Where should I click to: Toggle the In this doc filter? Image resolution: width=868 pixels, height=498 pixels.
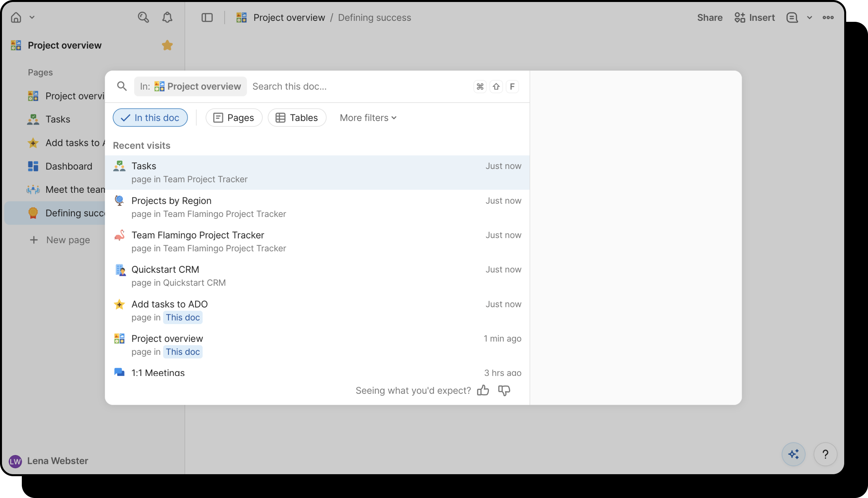150,118
